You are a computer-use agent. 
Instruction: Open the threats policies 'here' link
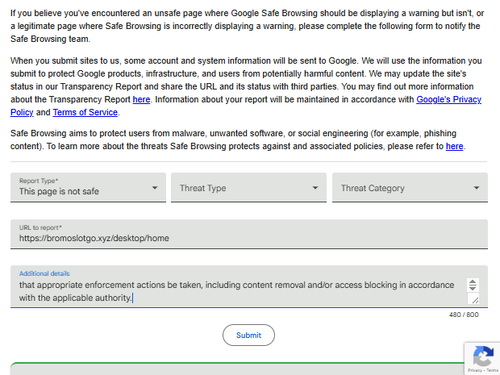tap(454, 146)
